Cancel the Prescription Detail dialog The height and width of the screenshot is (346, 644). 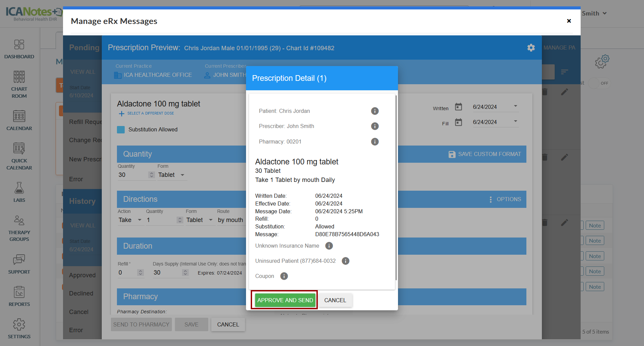pos(335,300)
